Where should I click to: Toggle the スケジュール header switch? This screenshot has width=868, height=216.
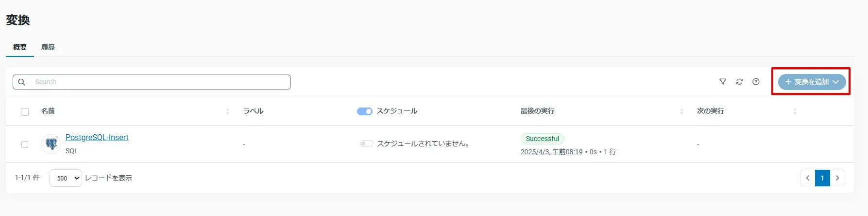pos(364,111)
